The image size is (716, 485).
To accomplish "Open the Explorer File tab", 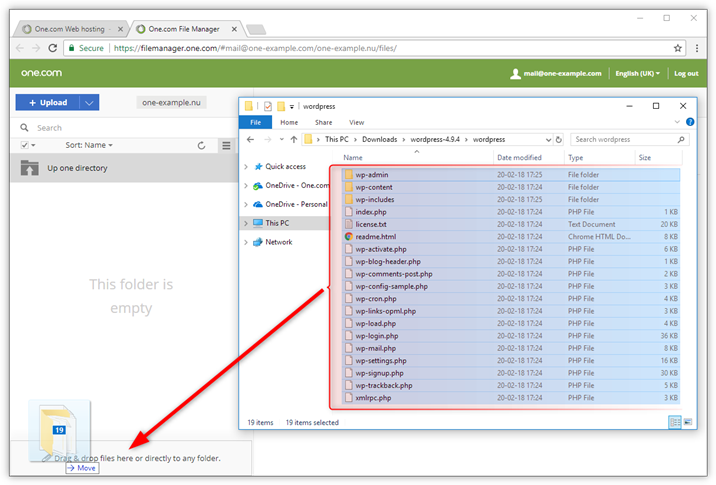I will coord(256,122).
